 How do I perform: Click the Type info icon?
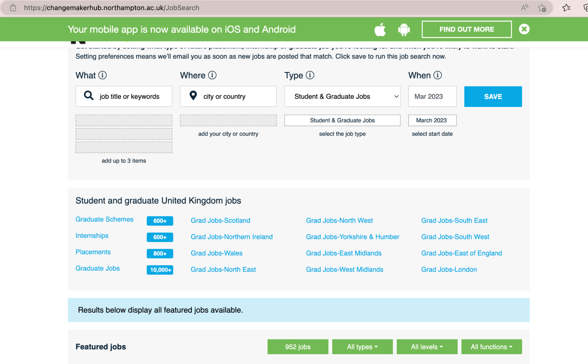point(310,75)
